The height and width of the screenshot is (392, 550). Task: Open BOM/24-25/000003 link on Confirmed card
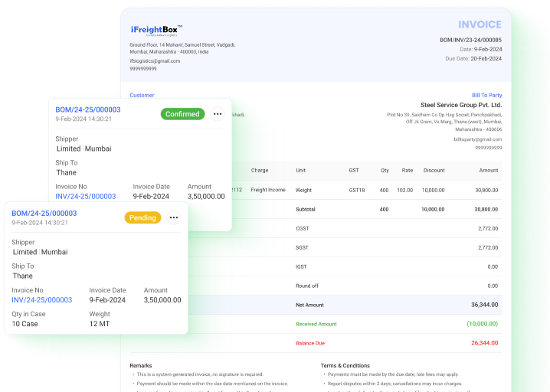88,109
